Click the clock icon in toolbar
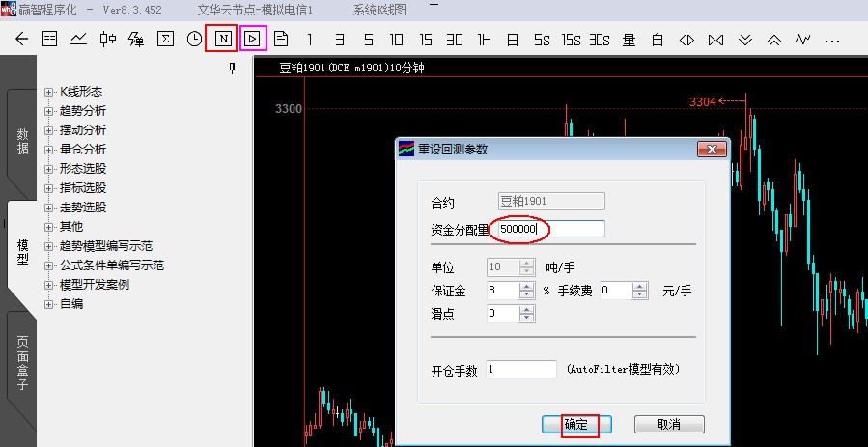 pyautogui.click(x=194, y=40)
